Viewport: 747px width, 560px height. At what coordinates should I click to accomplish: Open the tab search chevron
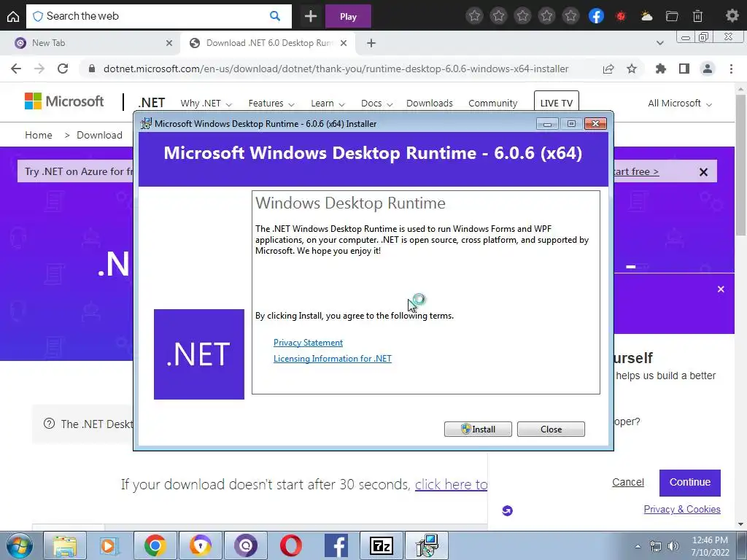[659, 43]
